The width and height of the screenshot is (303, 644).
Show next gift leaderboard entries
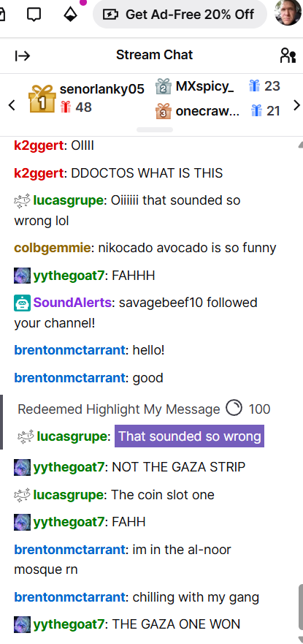coord(296,105)
